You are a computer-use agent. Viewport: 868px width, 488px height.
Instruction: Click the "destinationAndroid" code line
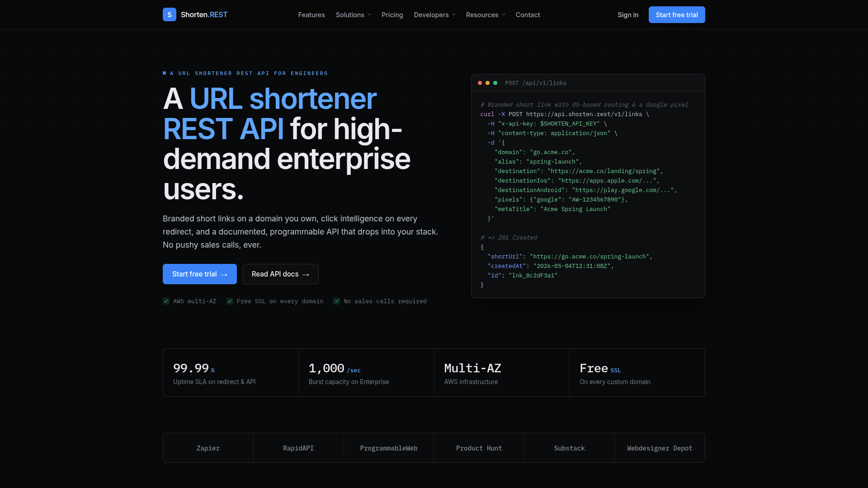pyautogui.click(x=586, y=190)
